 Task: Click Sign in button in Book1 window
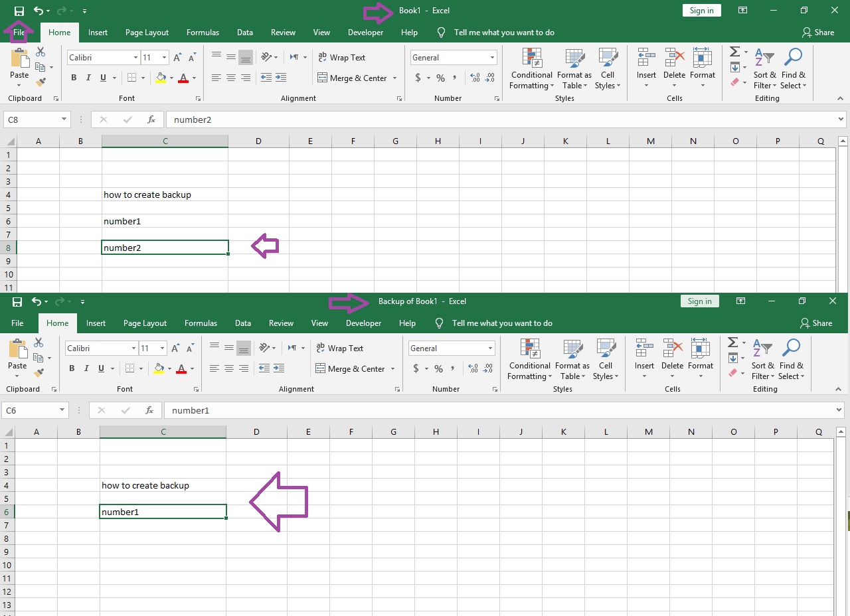click(x=701, y=11)
